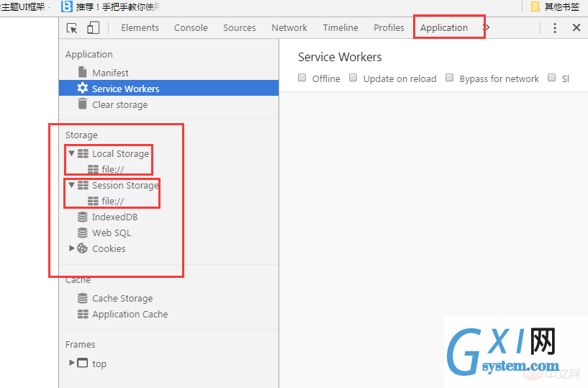This screenshot has height=388, width=588.
Task: Open Clear storage pane
Action: 120,104
